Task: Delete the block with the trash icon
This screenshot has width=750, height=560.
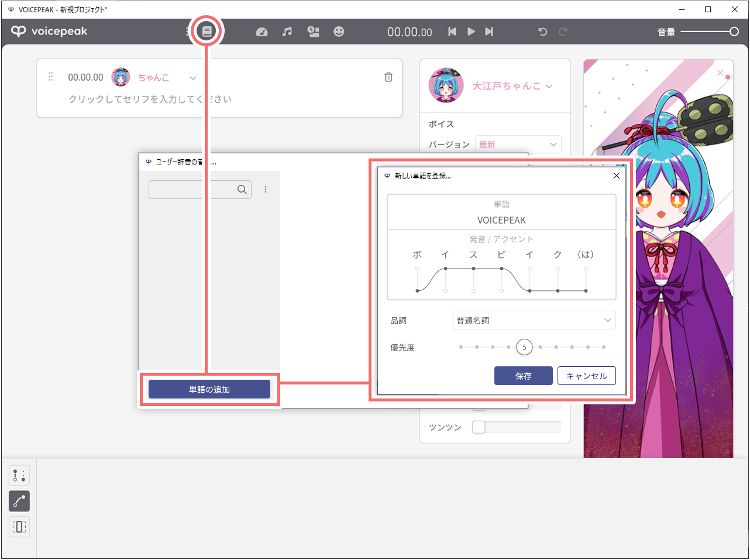Action: pyautogui.click(x=388, y=77)
